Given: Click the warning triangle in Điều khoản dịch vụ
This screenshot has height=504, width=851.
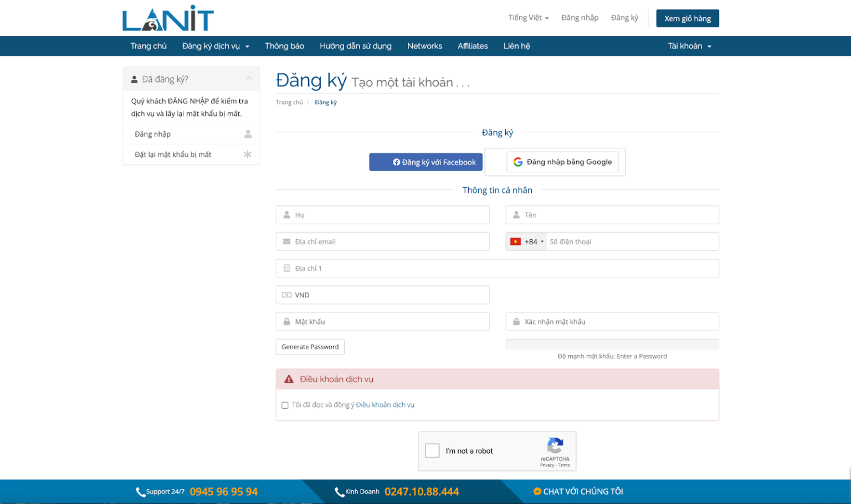Looking at the screenshot, I should tap(289, 379).
